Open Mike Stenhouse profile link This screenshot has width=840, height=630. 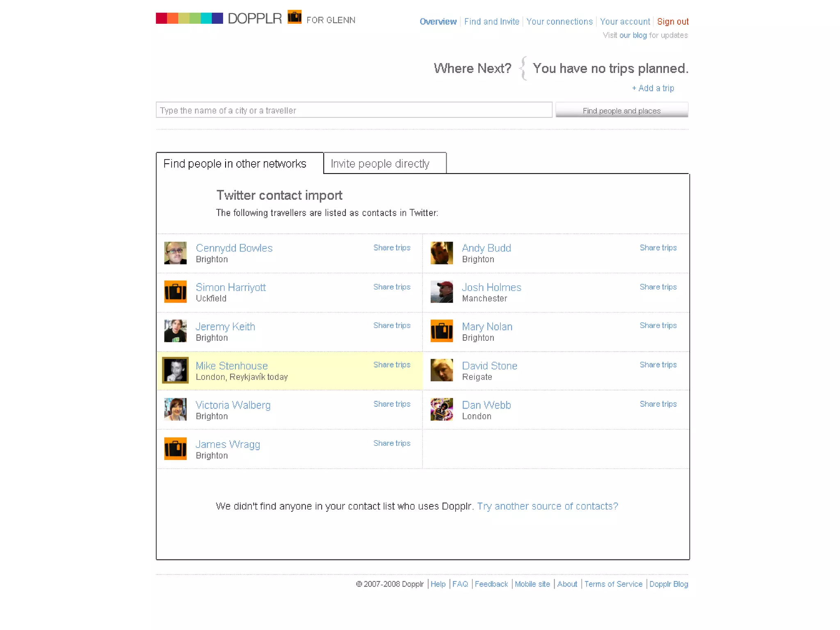click(232, 366)
